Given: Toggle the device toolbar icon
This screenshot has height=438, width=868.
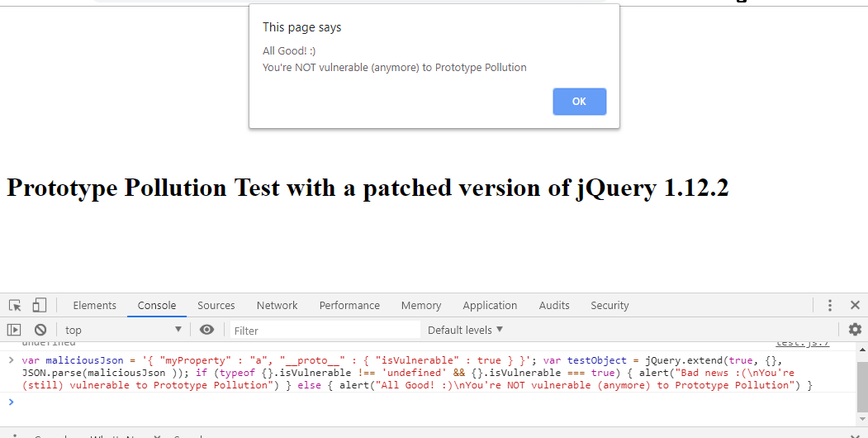Looking at the screenshot, I should tap(39, 305).
